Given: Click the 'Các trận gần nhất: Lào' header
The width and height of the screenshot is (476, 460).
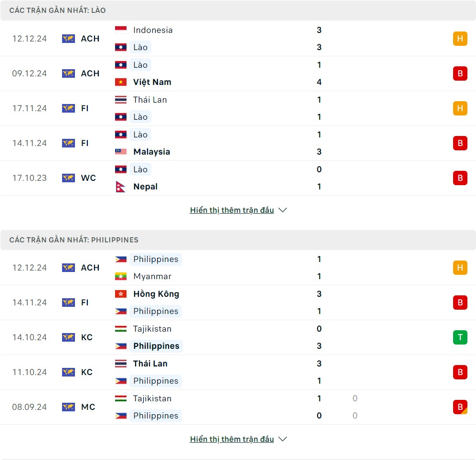Looking at the screenshot, I should click(58, 10).
